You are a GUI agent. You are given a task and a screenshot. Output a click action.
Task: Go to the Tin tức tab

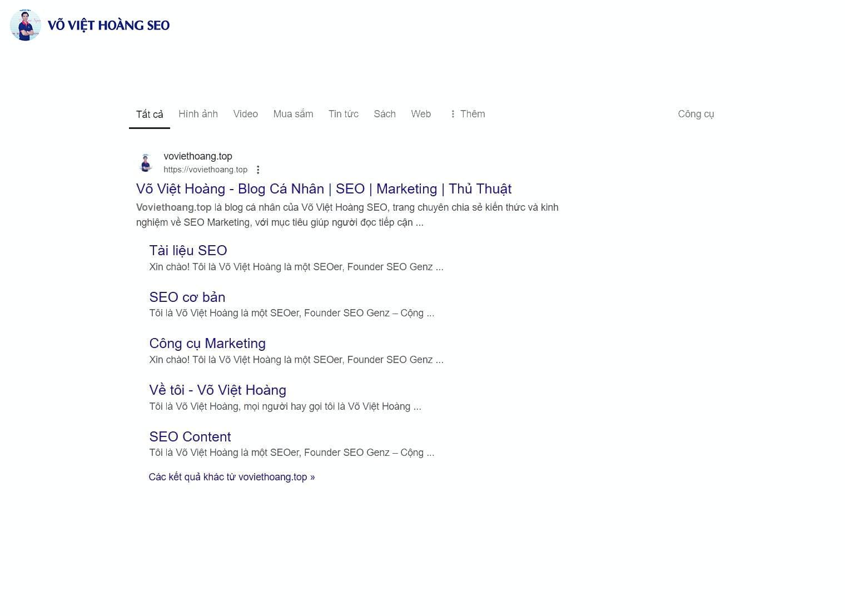pyautogui.click(x=343, y=114)
